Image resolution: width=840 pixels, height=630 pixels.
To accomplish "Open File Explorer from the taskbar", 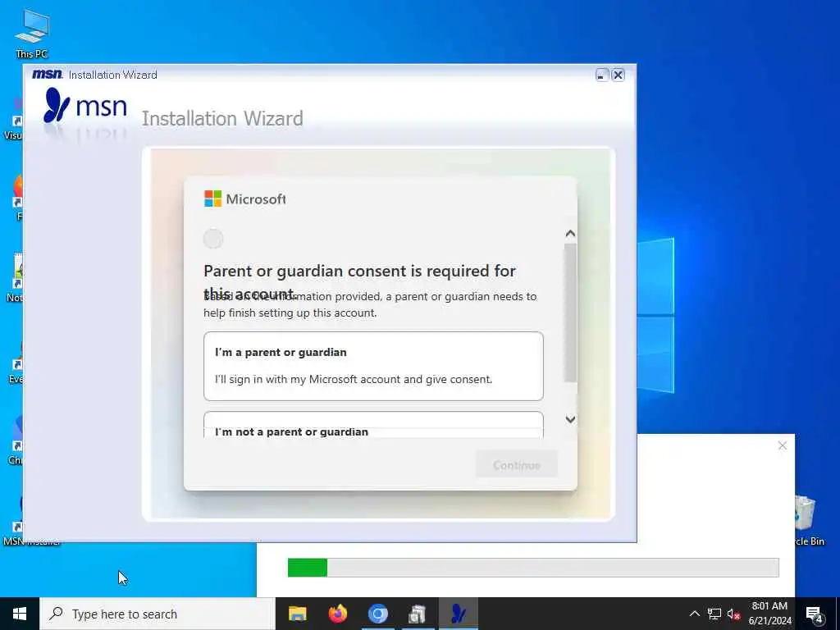I will 297,614.
